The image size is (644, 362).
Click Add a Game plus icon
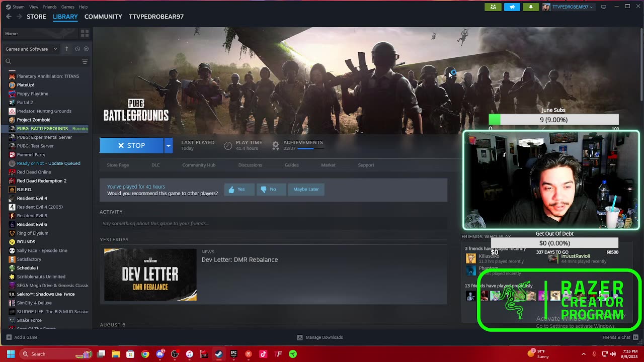point(9,337)
